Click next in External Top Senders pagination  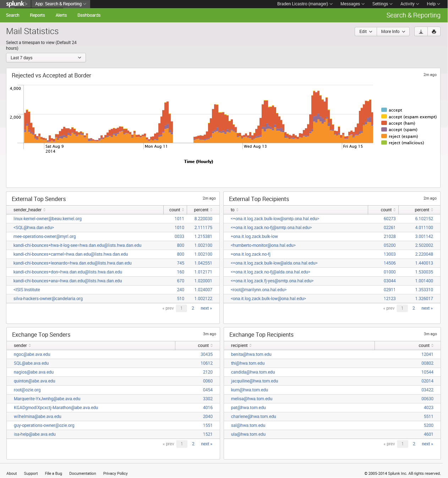click(206, 308)
